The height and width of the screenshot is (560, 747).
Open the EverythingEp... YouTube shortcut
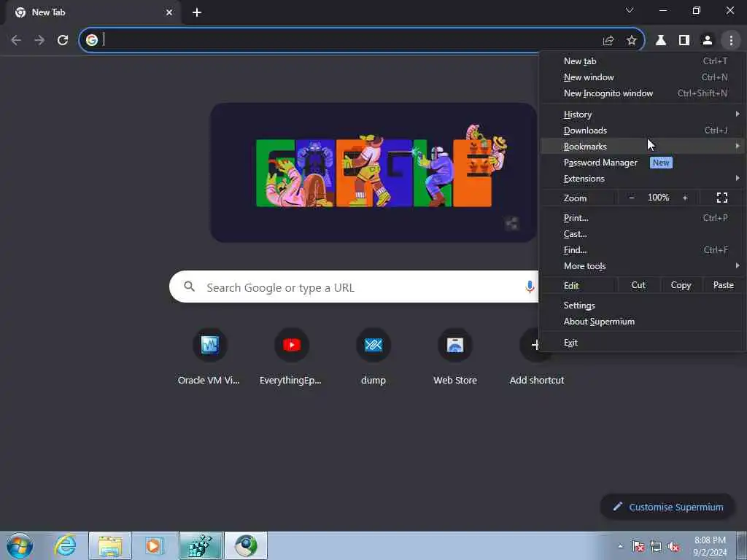point(291,357)
